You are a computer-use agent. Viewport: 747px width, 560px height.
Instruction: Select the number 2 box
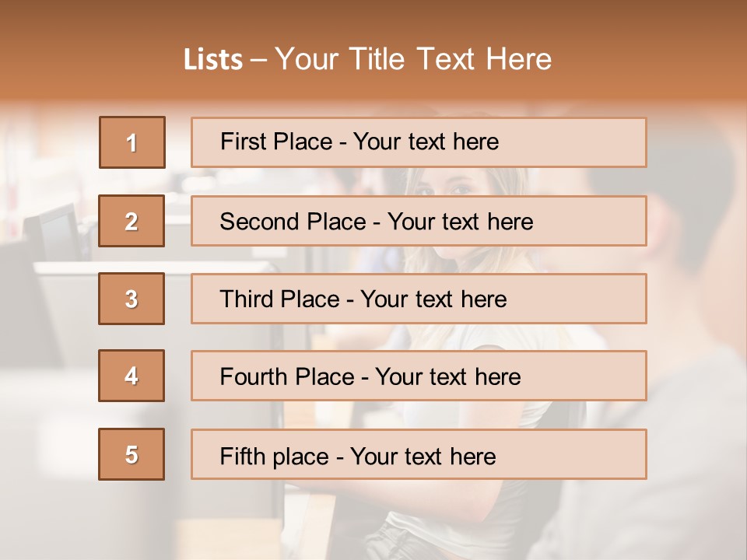[132, 221]
